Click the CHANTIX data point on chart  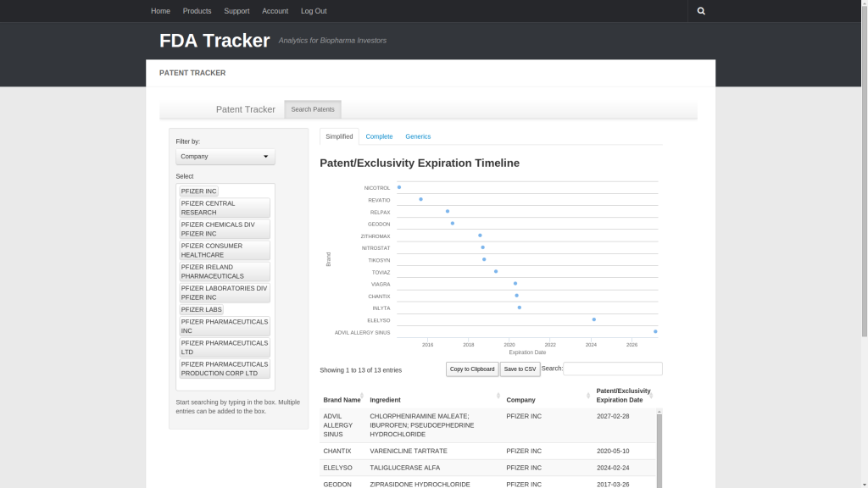[x=517, y=296]
